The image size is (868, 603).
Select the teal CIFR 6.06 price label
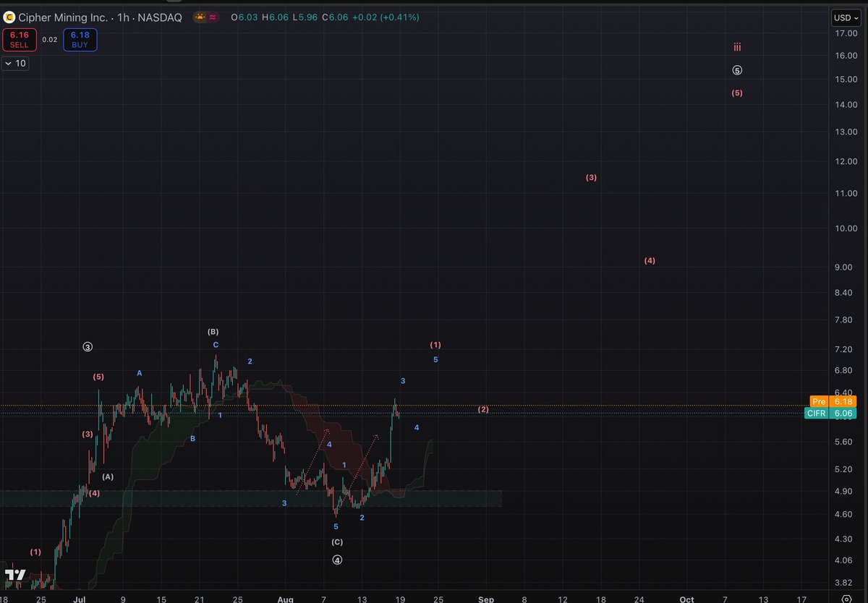click(830, 413)
